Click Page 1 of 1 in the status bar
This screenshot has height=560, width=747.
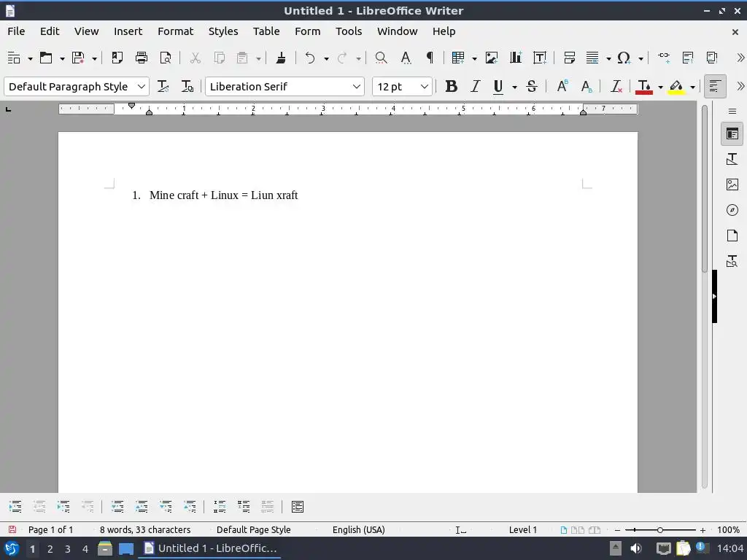click(x=50, y=529)
